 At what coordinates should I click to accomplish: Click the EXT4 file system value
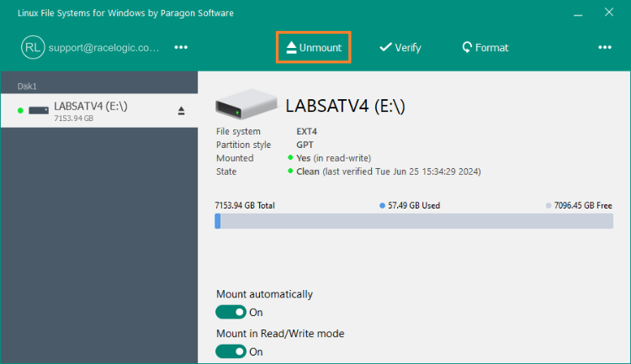point(306,131)
